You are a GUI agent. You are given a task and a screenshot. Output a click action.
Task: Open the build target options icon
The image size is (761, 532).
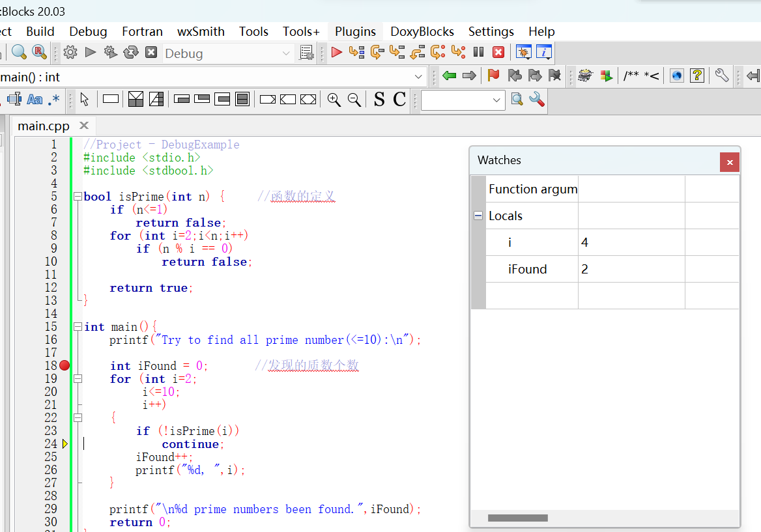click(307, 52)
